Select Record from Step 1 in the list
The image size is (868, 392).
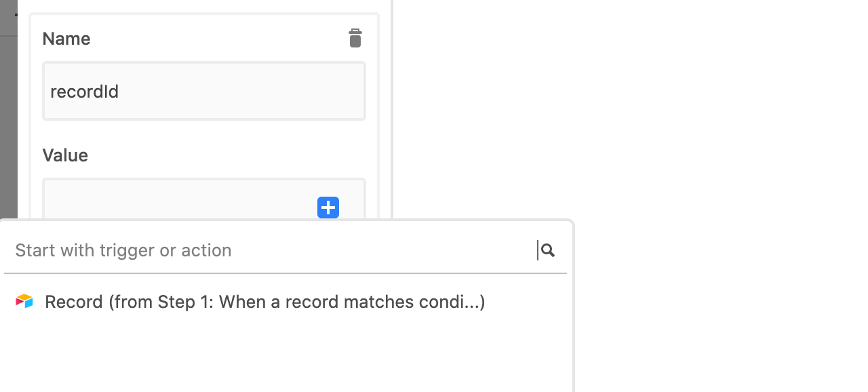click(264, 302)
